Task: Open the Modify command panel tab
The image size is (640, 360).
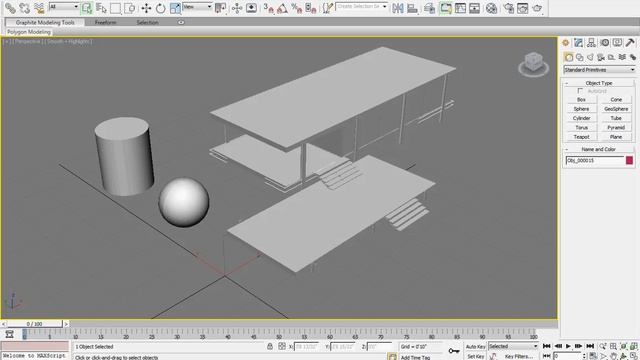Action: (x=578, y=42)
